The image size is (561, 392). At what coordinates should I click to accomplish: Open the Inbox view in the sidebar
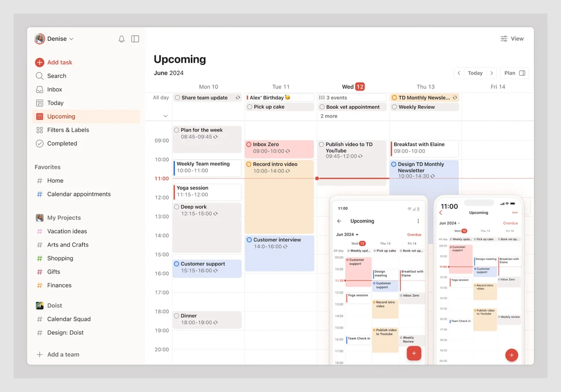(54, 89)
